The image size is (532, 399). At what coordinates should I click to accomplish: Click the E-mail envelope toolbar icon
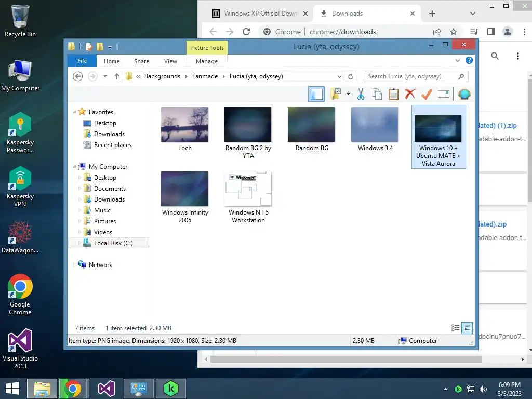coord(444,94)
